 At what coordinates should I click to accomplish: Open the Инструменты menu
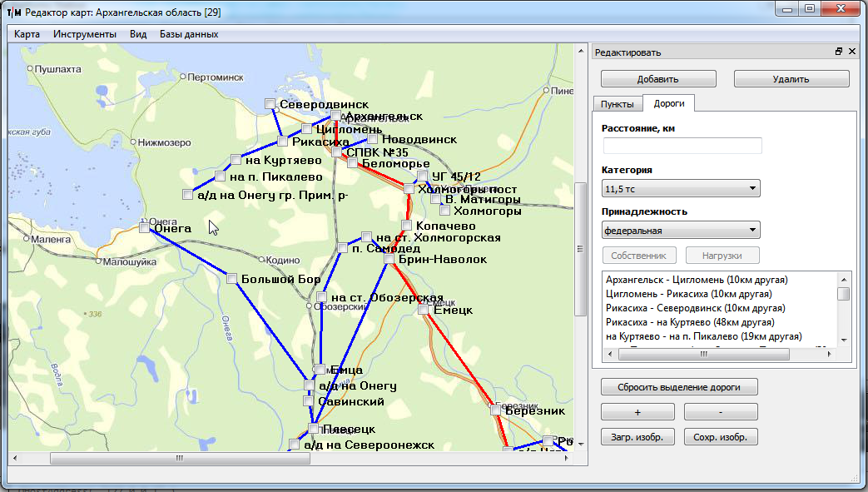[84, 34]
